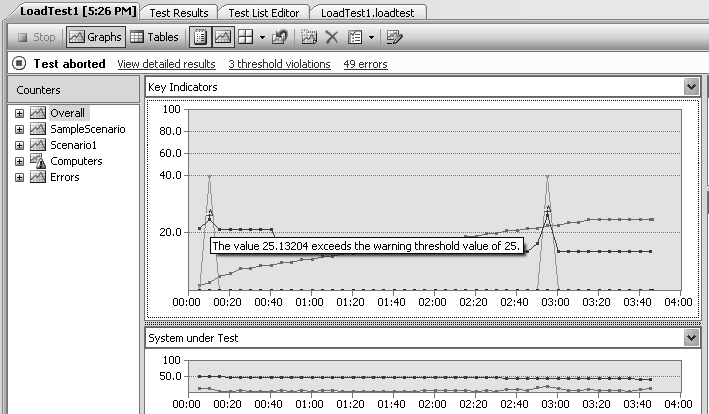Click the delete graph X icon
Screen dimensions: 709x414
[x=332, y=37]
